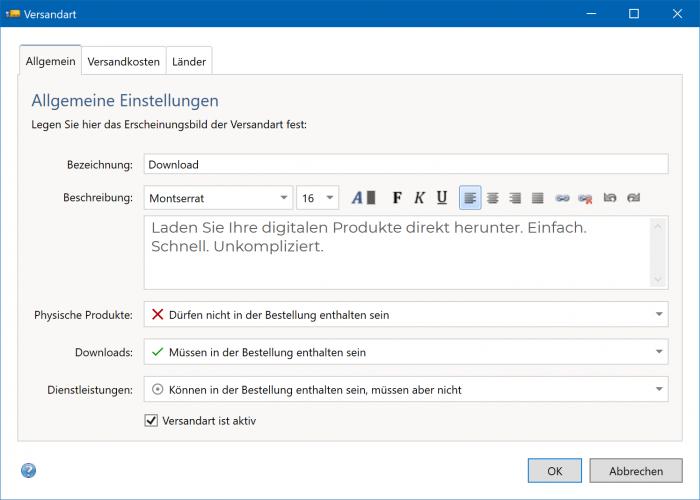This screenshot has height=500, width=700.
Task: Toggle the 'Versandart ist aktiv' checkbox
Action: click(152, 421)
